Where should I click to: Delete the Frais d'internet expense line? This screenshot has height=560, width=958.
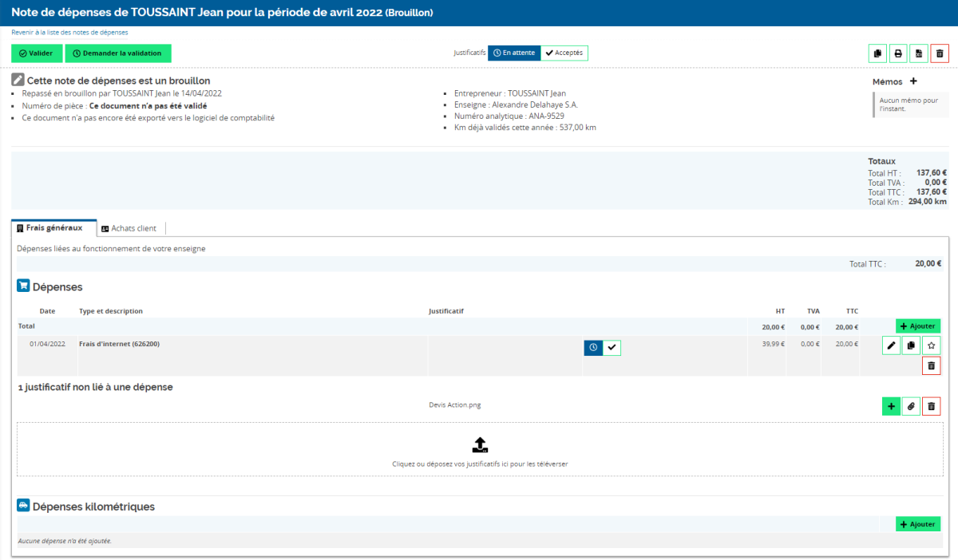coord(931,365)
